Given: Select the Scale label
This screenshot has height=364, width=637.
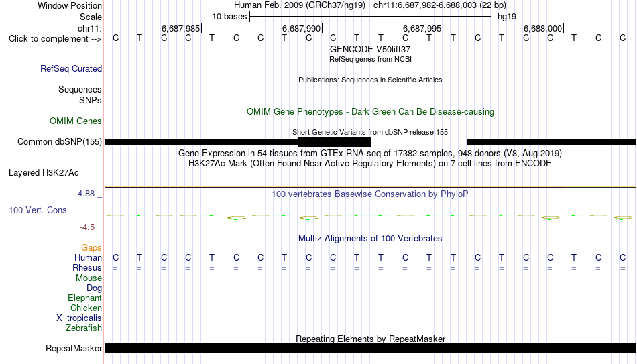Looking at the screenshot, I should coord(91,17).
